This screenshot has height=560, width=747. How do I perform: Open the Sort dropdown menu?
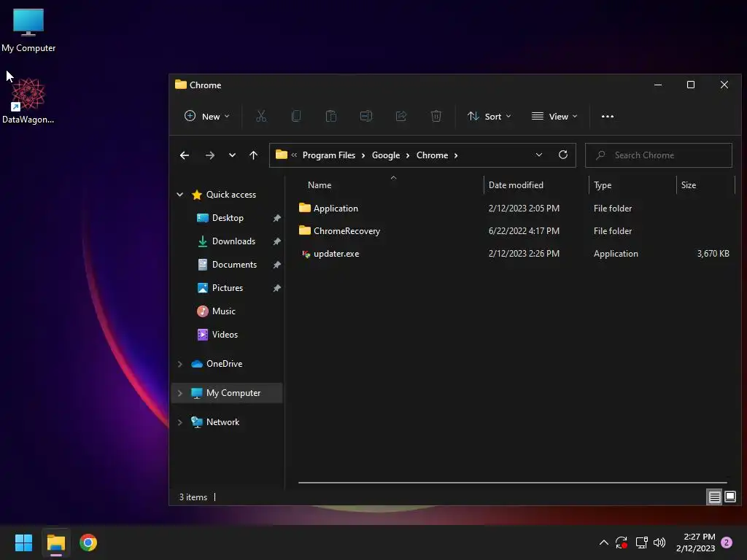click(489, 116)
